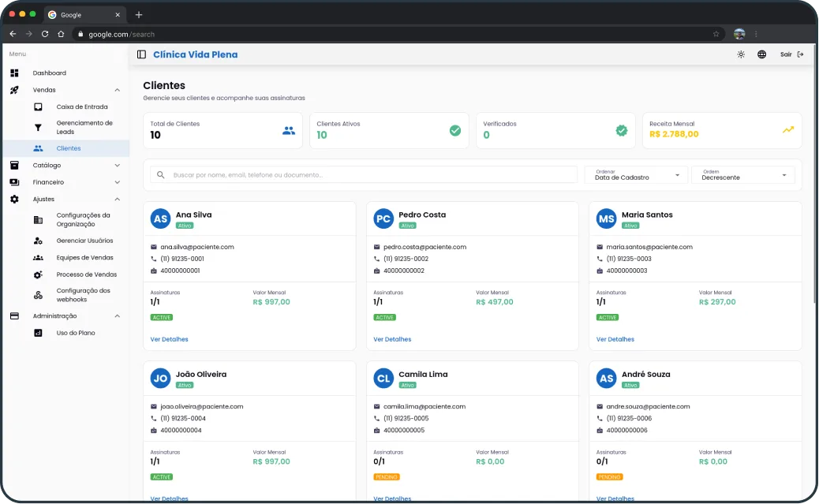This screenshot has height=504, width=819.
Task: Toggle the sidebar panel icon
Action: point(141,54)
